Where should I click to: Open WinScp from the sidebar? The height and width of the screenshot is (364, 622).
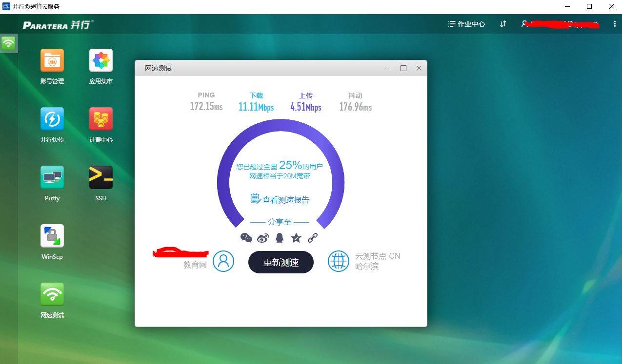tap(51, 235)
